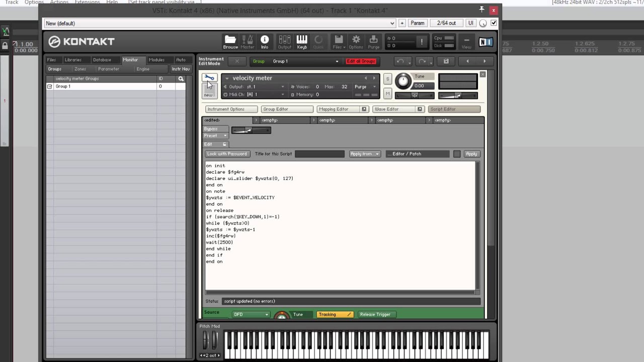Load next preset arrow beside velocity meter
This screenshot has height=362, width=644.
(374, 78)
